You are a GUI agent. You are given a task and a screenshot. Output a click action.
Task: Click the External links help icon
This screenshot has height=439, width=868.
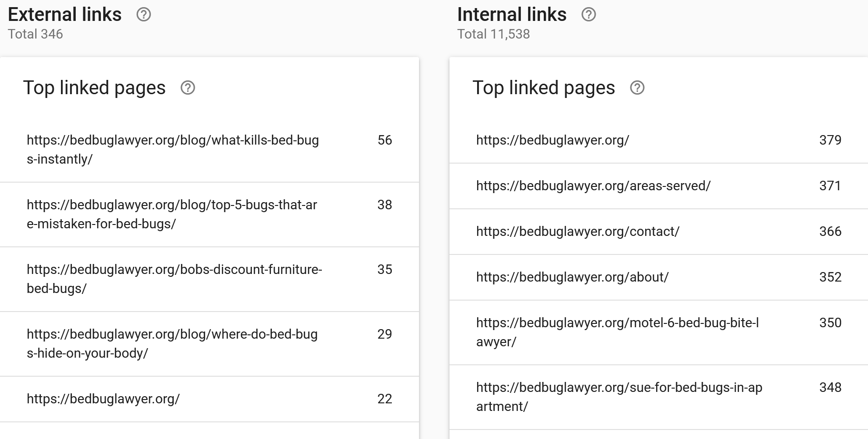point(143,15)
